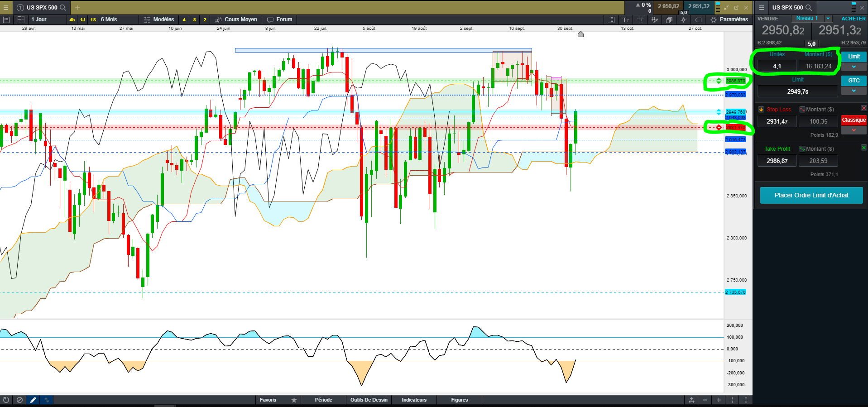
Task: Click the chart header sell price 2 950,82
Action: coord(668,6)
